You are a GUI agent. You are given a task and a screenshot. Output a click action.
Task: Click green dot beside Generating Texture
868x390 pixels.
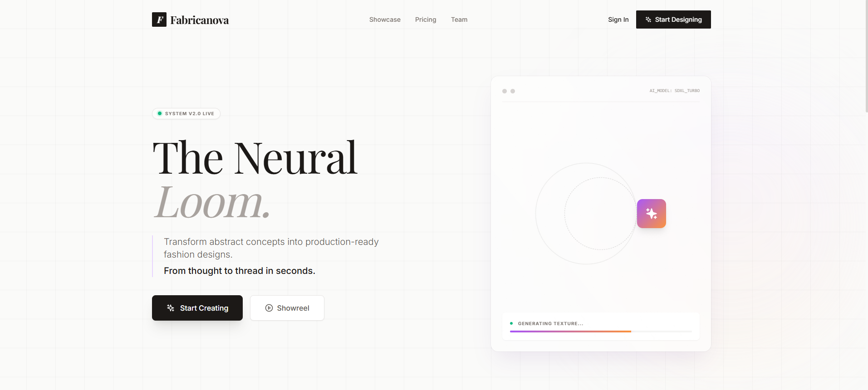point(511,323)
